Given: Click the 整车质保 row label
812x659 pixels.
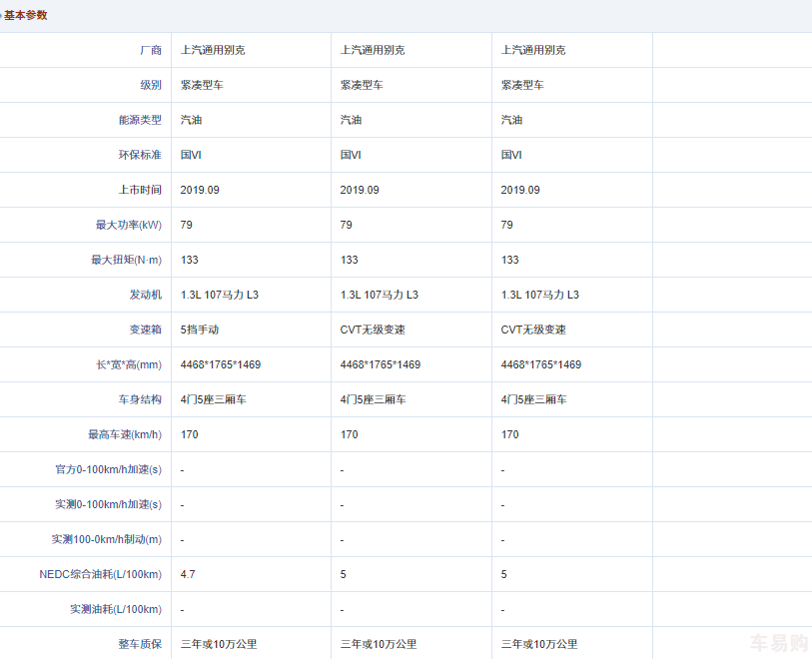Looking at the screenshot, I should tap(140, 644).
